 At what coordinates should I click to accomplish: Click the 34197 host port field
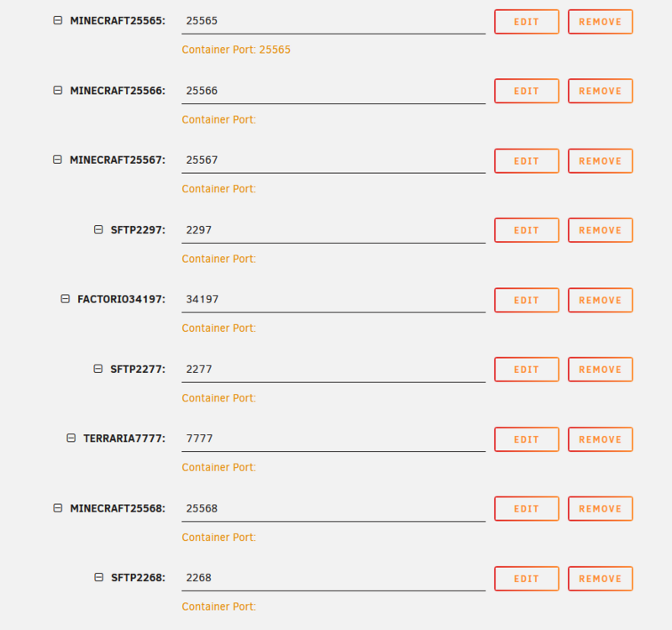(x=333, y=300)
